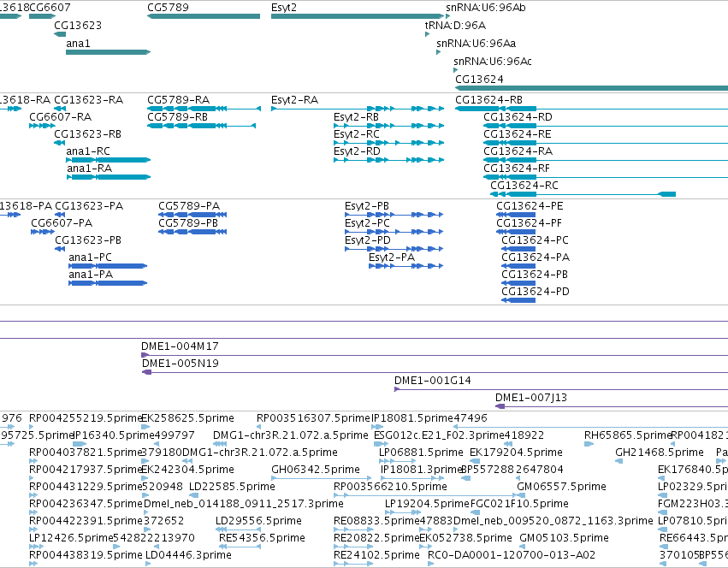Select CDS ana1-PA

91,275
